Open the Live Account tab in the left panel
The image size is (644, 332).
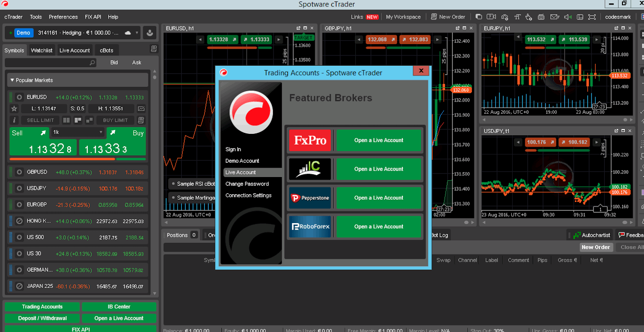[74, 50]
